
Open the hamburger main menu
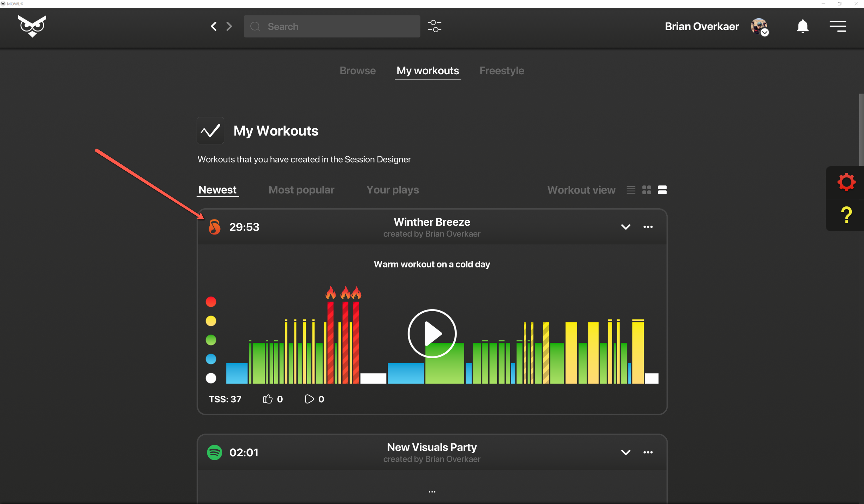tap(838, 26)
